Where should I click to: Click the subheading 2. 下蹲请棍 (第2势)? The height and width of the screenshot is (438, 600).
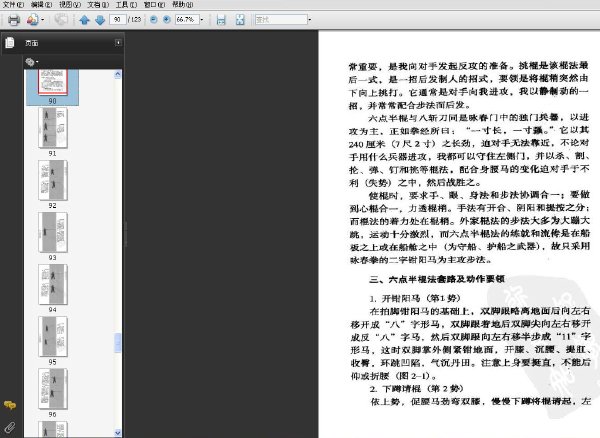pyautogui.click(x=417, y=389)
